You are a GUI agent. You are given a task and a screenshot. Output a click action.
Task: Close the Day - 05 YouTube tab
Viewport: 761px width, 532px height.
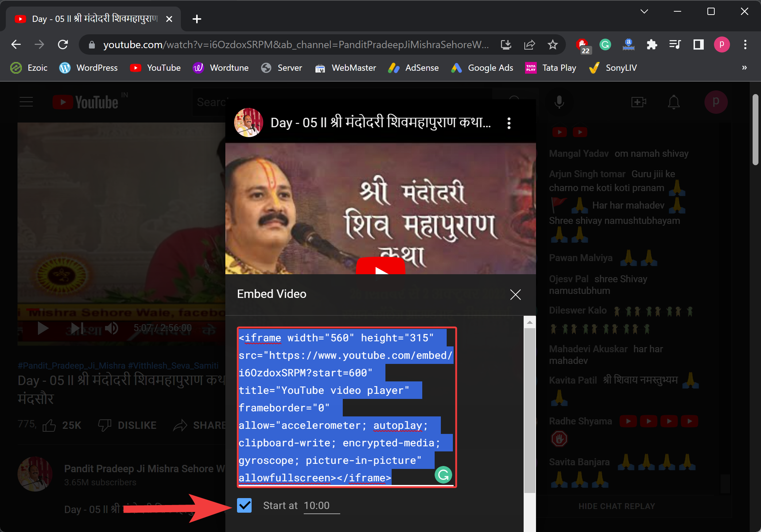click(x=169, y=19)
